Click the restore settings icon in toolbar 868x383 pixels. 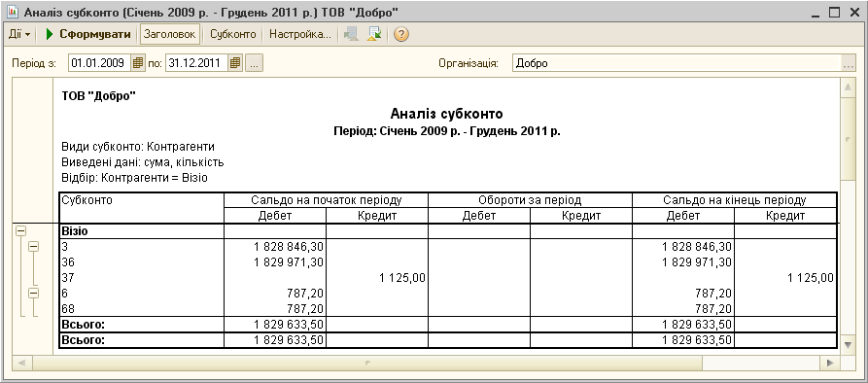point(351,34)
